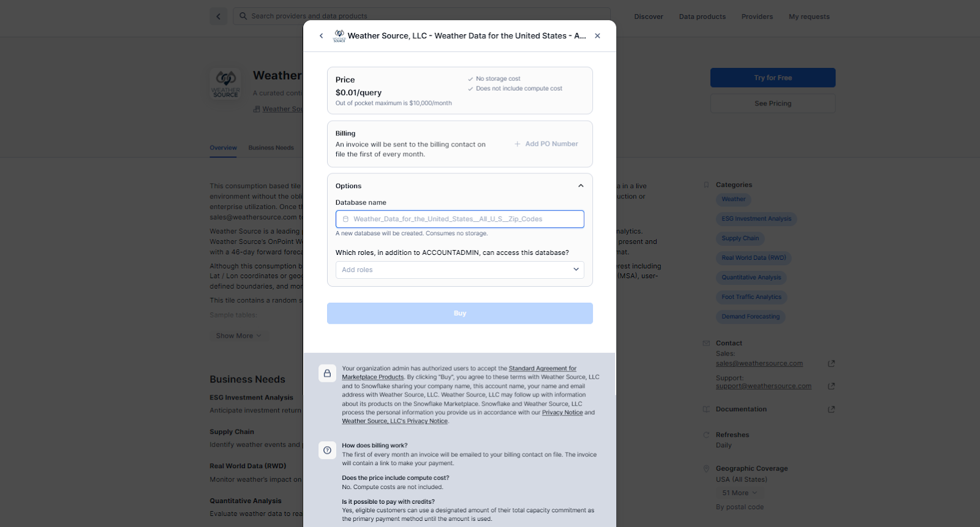Click the back arrow in dialog header
The height and width of the screenshot is (527, 980).
click(321, 36)
